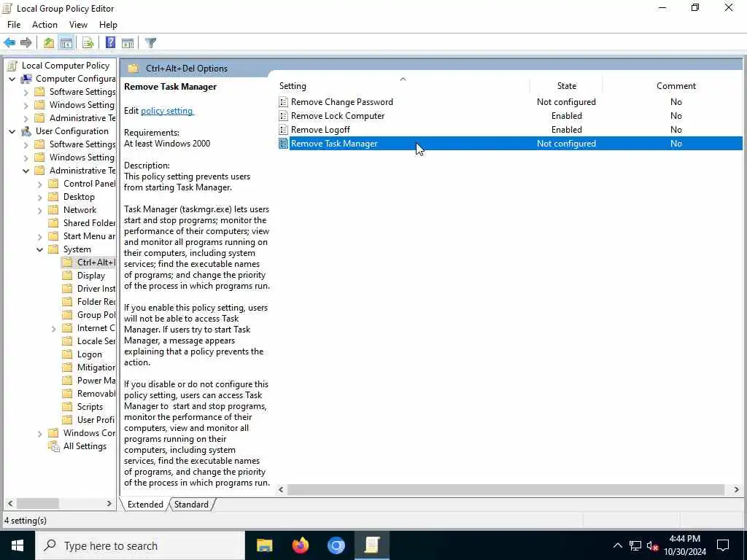Click the settings list scroll left arrow
Screen dimensions: 747x560
[x=281, y=489]
